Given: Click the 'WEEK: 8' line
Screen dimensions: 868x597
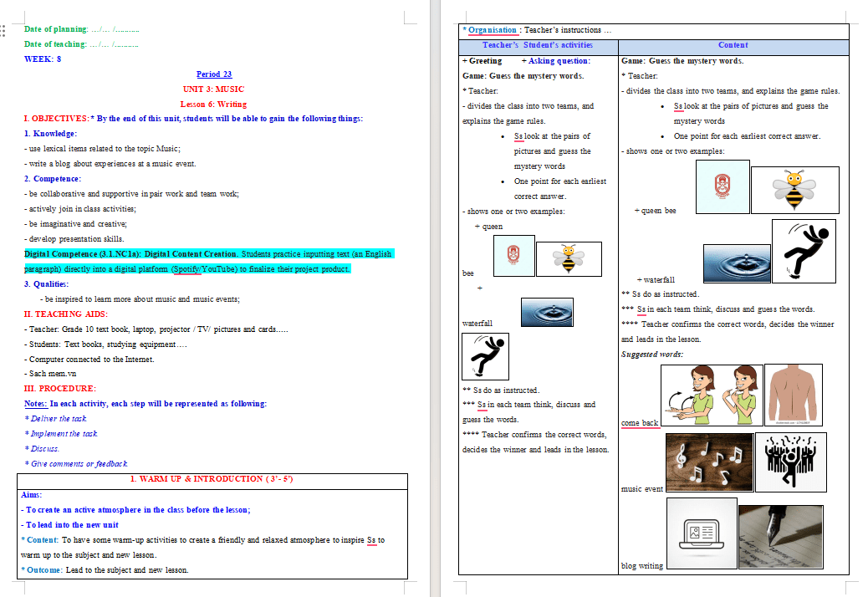Looking at the screenshot, I should pos(43,59).
